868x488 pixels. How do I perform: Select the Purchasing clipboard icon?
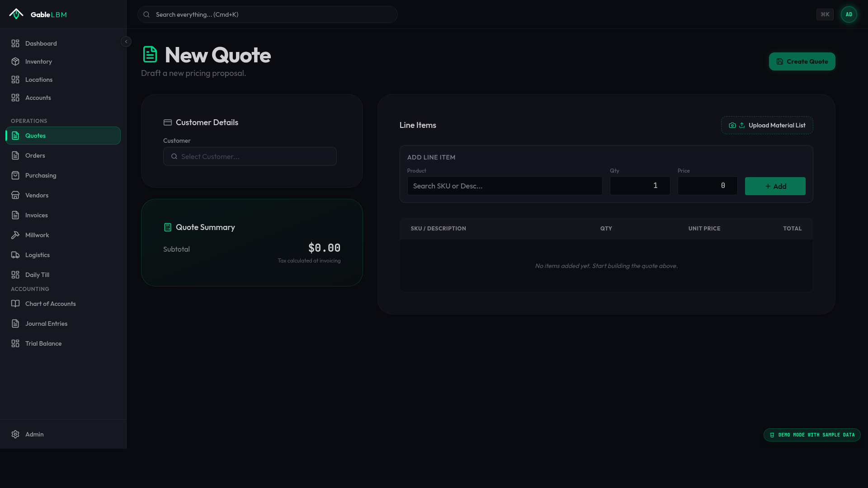coord(16,175)
